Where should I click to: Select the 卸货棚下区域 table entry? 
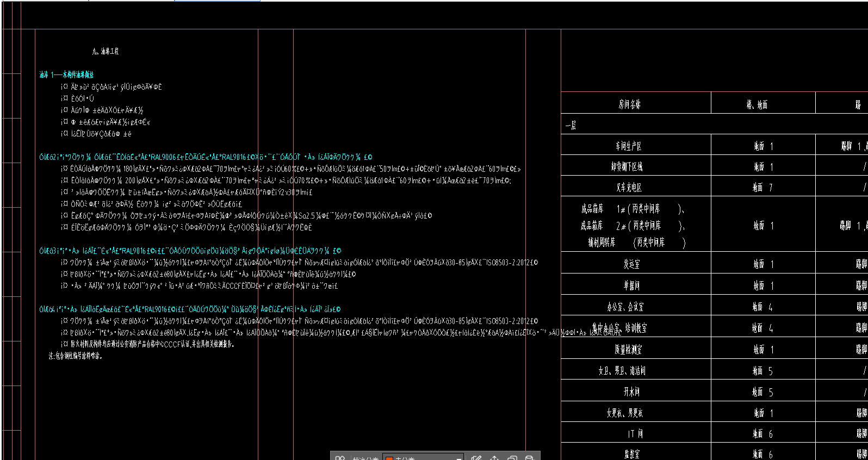627,167
